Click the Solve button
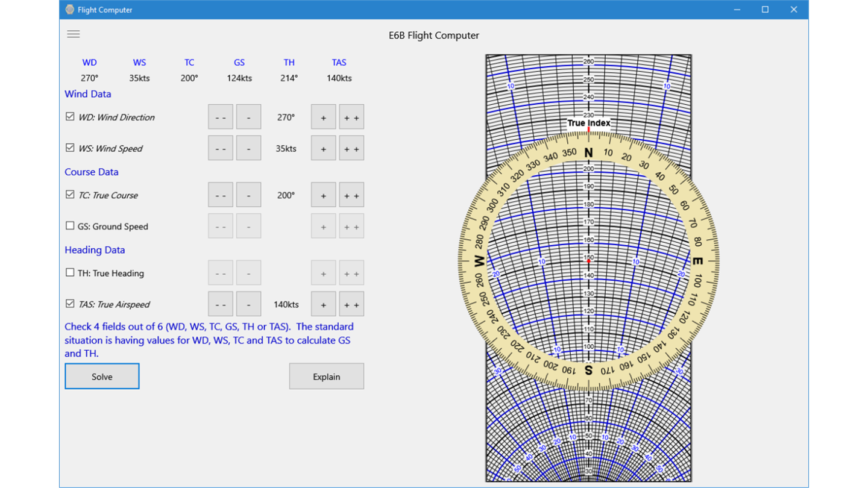 point(102,377)
